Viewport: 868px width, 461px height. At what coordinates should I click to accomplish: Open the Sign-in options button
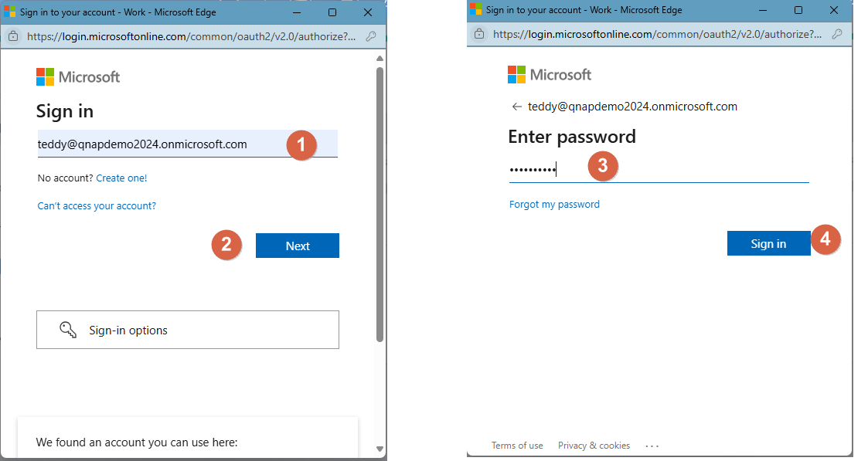pos(187,330)
